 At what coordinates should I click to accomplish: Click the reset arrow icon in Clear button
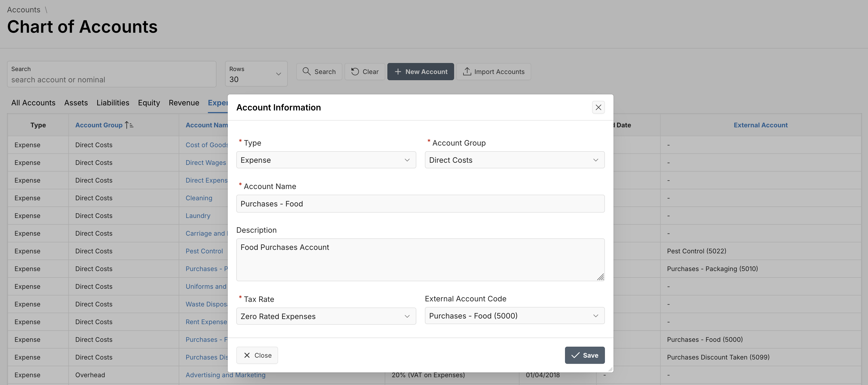tap(355, 72)
